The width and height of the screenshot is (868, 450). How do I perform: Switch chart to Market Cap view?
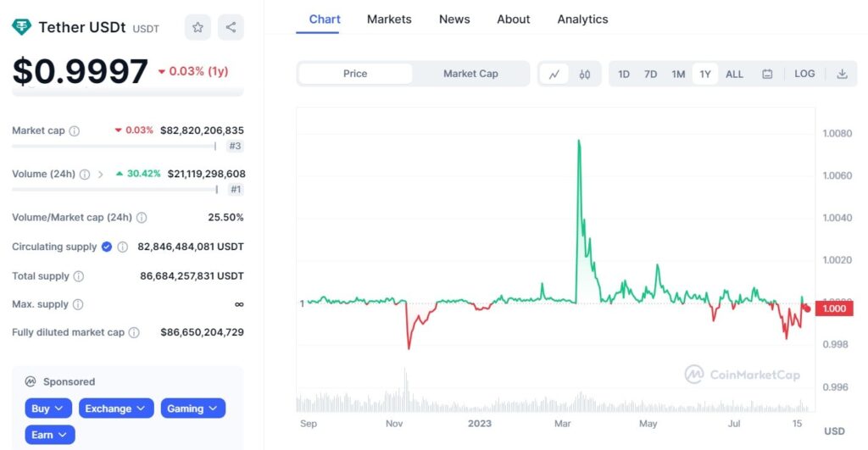pos(470,74)
